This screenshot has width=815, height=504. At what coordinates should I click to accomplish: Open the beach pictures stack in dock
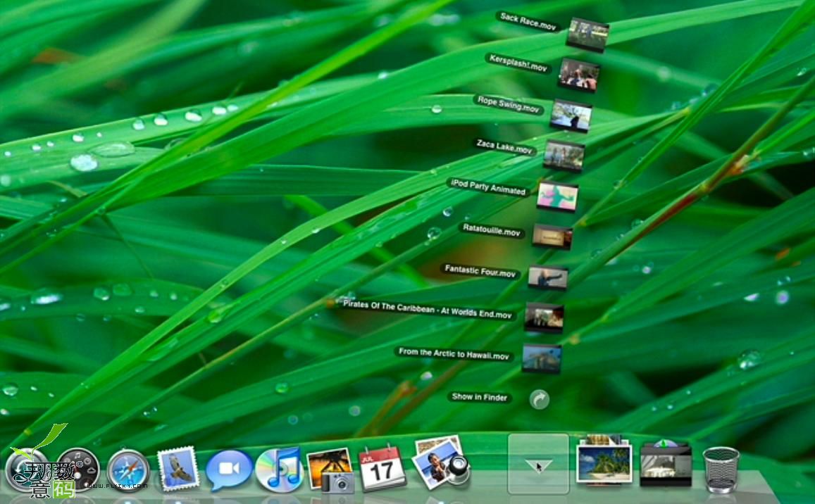(604, 460)
